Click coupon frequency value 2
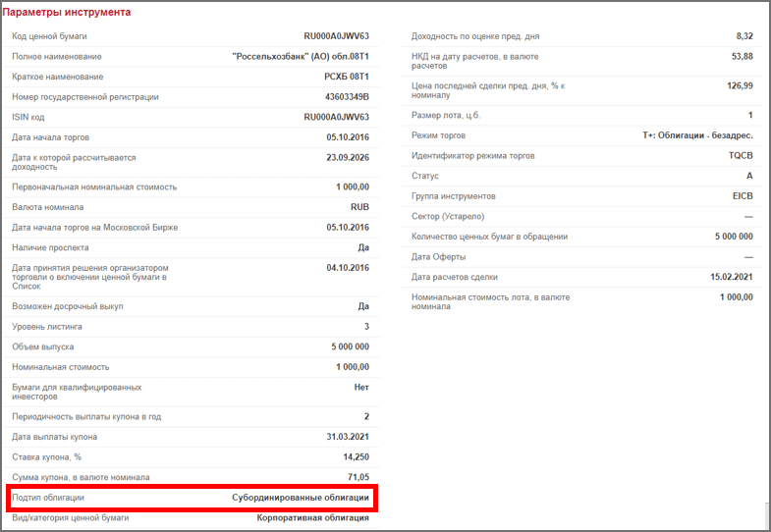771x532 pixels. point(366,416)
